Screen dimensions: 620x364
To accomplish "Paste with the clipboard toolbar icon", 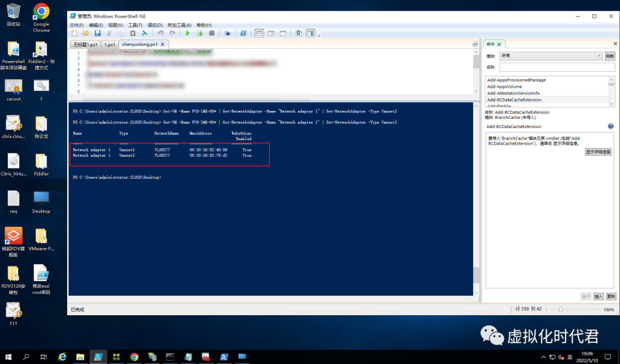I will pyautogui.click(x=133, y=34).
